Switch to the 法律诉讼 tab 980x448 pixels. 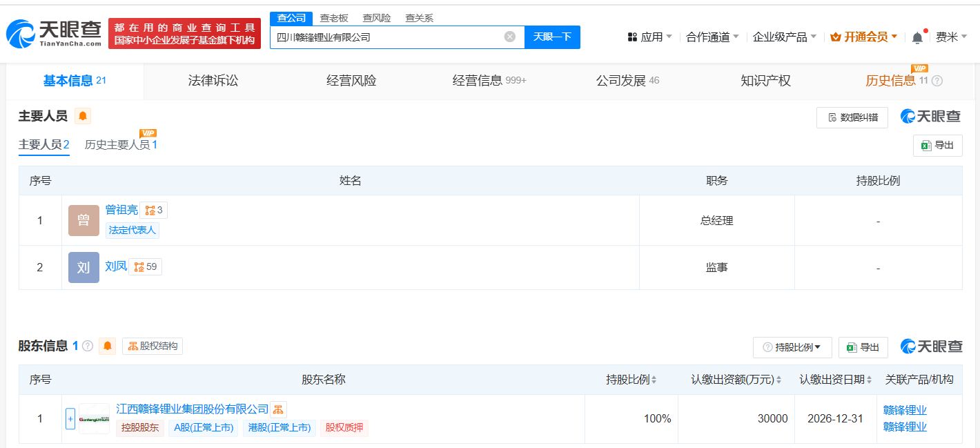[x=213, y=81]
